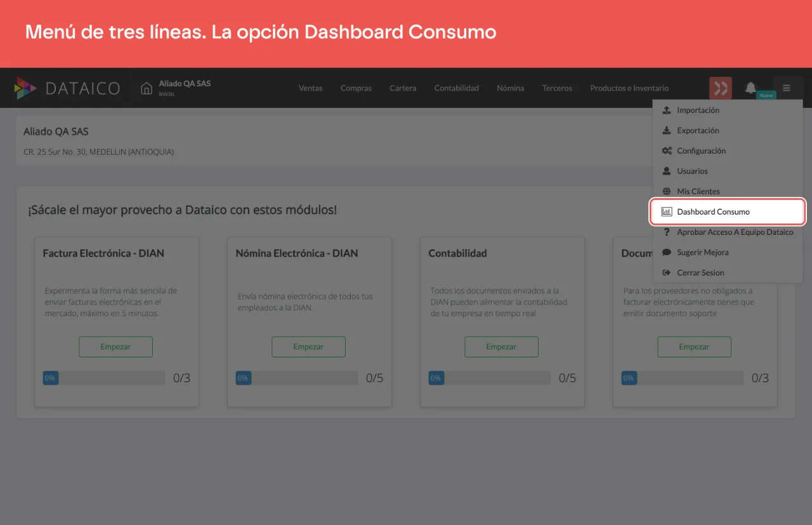812x525 pixels.
Task: Toggle the three-line hamburger menu
Action: tap(787, 88)
